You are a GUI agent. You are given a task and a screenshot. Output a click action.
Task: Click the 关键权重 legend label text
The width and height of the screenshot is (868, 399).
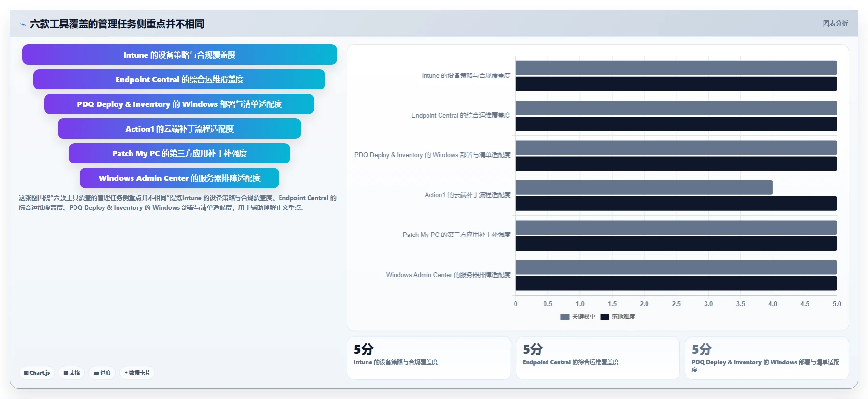tap(584, 317)
